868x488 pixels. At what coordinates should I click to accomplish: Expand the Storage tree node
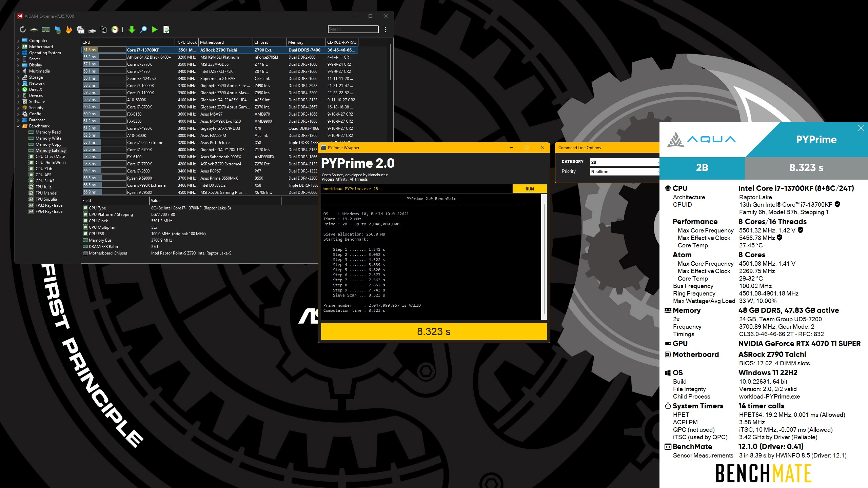tap(18, 77)
